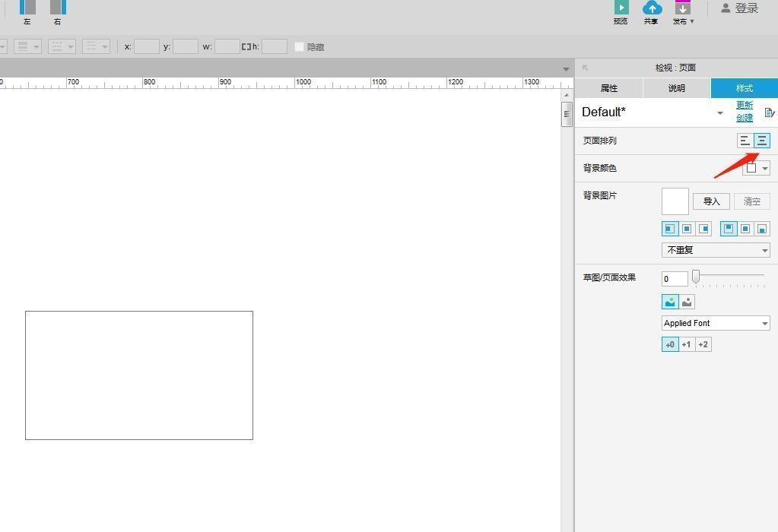Set 页面排列 page alignment to left
The width and height of the screenshot is (778, 532).
pos(745,141)
